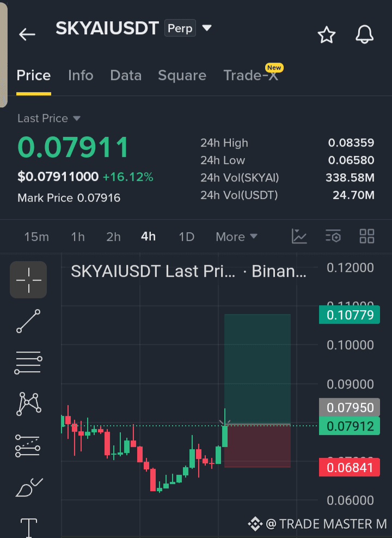Select the horizontal lines drawing tool
The width and height of the screenshot is (392, 538).
coord(28,362)
